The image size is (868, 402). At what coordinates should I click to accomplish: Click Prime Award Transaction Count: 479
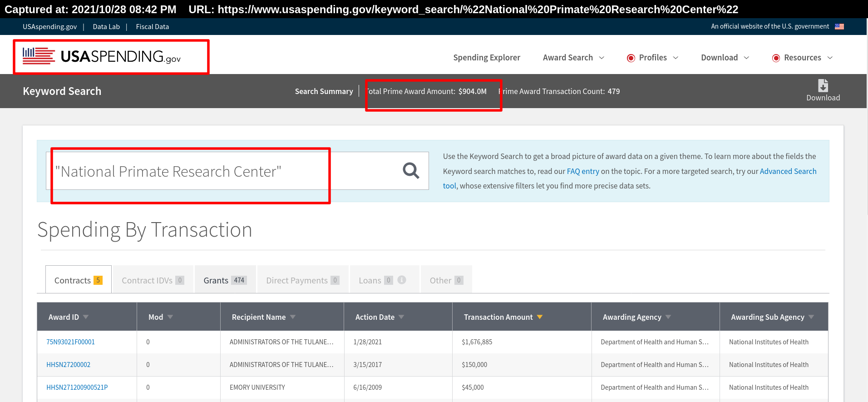[x=559, y=91]
